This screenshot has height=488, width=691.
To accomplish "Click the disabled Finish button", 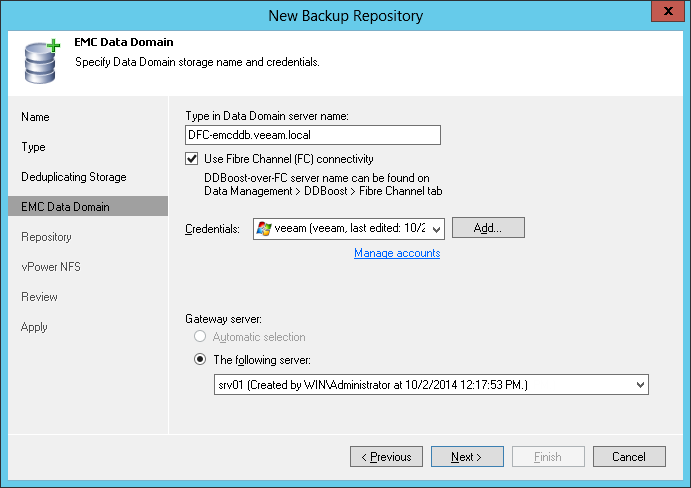I will point(548,456).
